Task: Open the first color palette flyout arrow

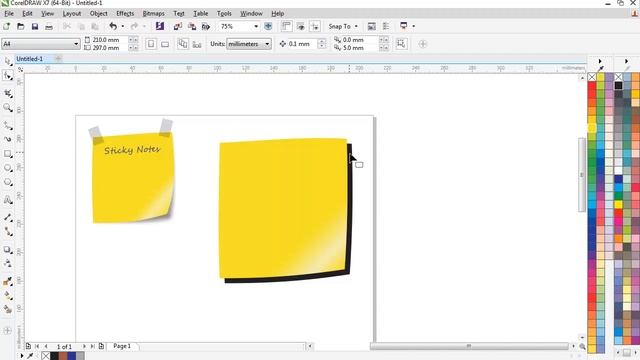Action: point(600,61)
